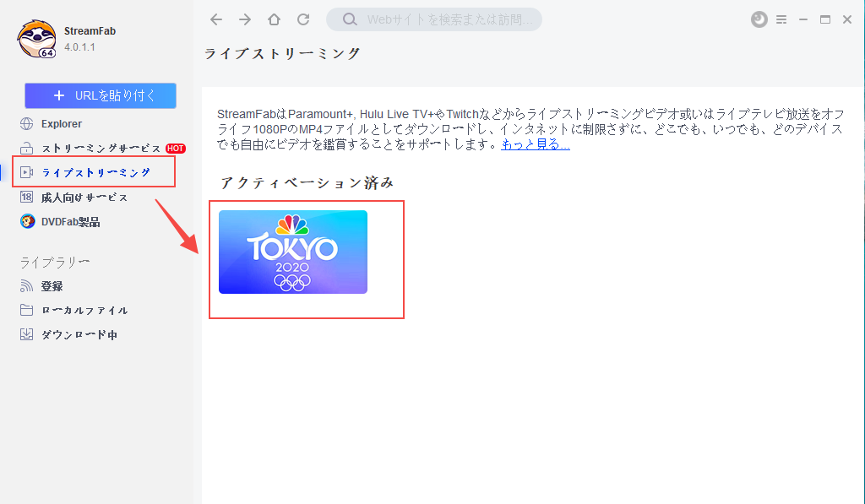Click the 登録 feed icon
The width and height of the screenshot is (865, 504).
pyautogui.click(x=26, y=285)
